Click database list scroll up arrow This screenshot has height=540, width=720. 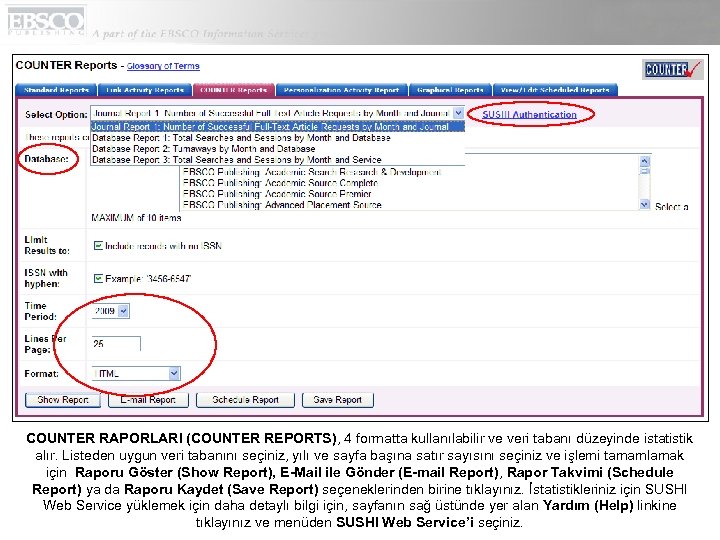[645, 161]
